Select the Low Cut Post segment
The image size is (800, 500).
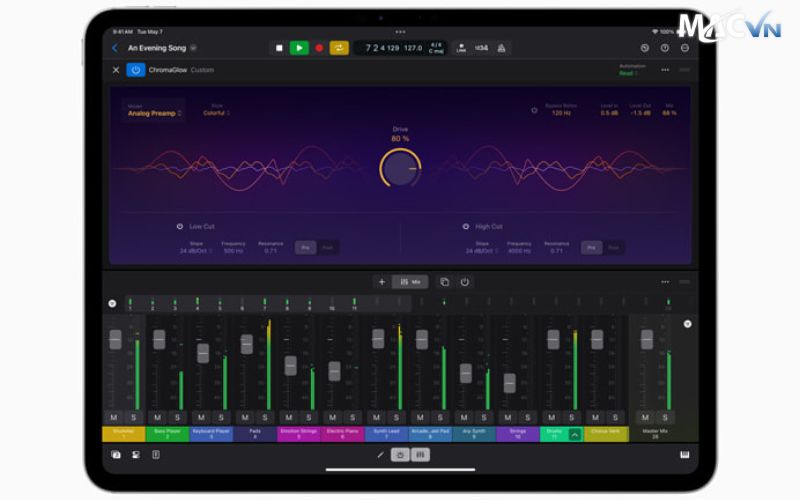(328, 248)
